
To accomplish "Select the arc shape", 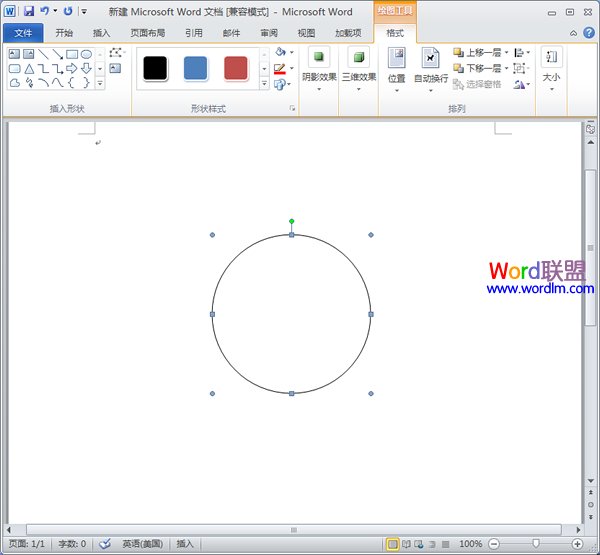I will click(43, 83).
